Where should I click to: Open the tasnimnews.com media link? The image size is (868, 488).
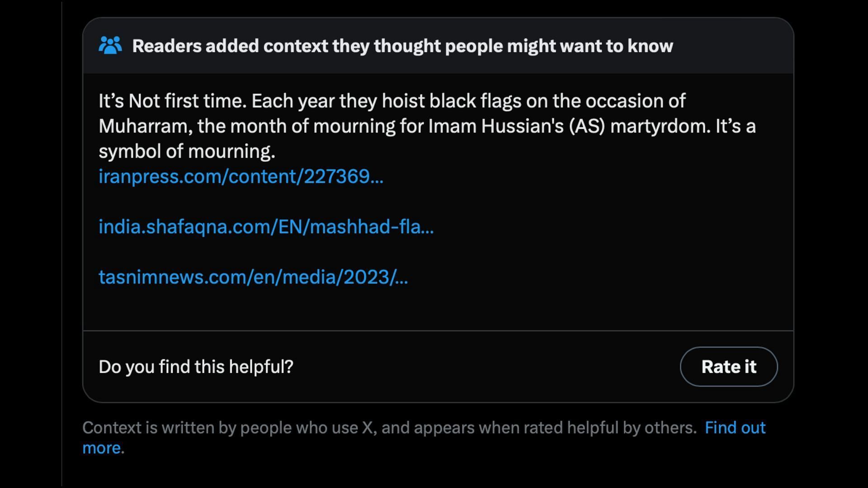253,277
